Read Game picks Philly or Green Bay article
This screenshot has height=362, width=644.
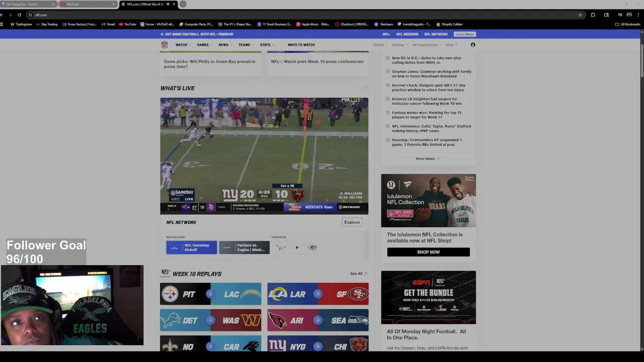coord(209,64)
